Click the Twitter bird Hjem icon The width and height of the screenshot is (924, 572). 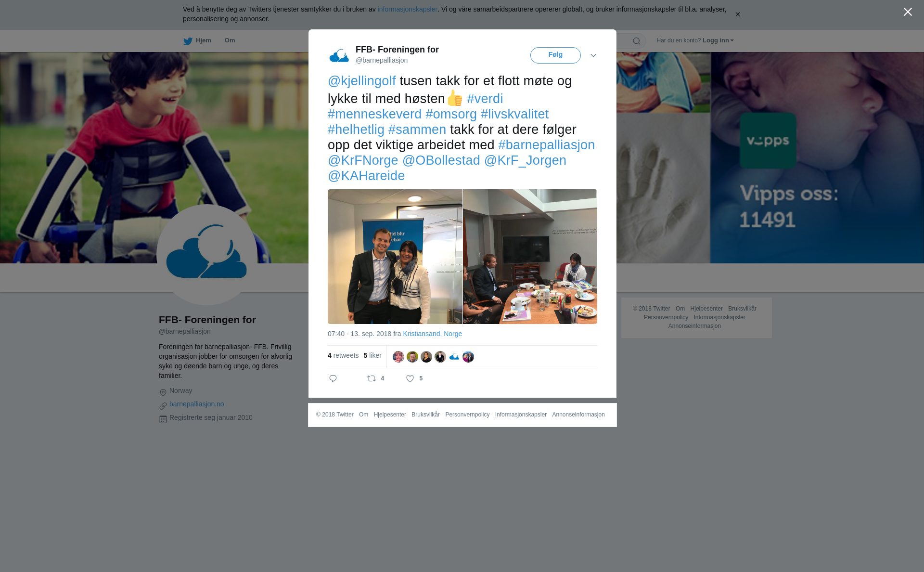188,41
